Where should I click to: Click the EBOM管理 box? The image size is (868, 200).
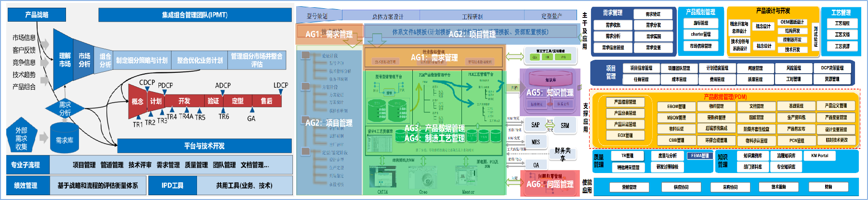tap(676, 106)
